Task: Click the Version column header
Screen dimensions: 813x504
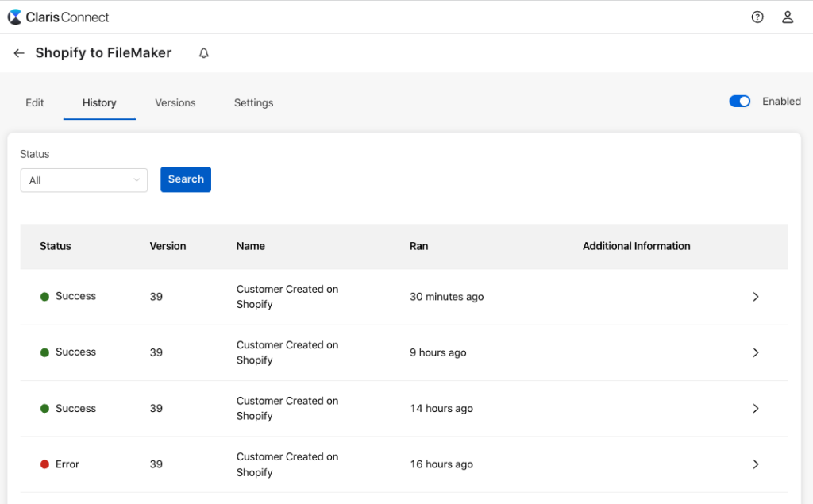Action: pyautogui.click(x=168, y=246)
